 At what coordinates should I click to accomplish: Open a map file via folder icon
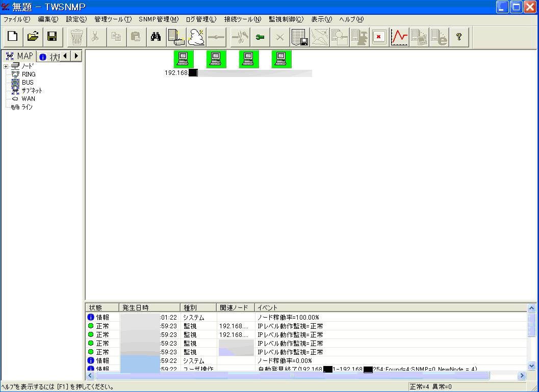33,37
